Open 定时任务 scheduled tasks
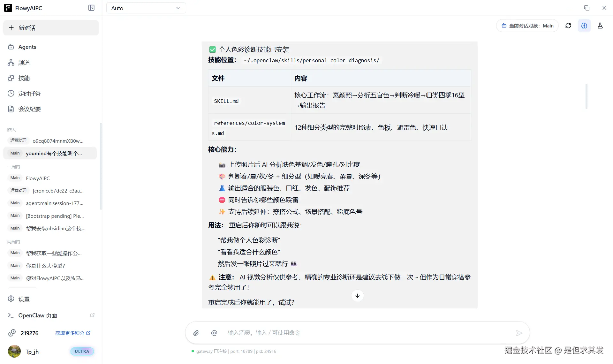This screenshot has height=364, width=613. pyautogui.click(x=29, y=94)
